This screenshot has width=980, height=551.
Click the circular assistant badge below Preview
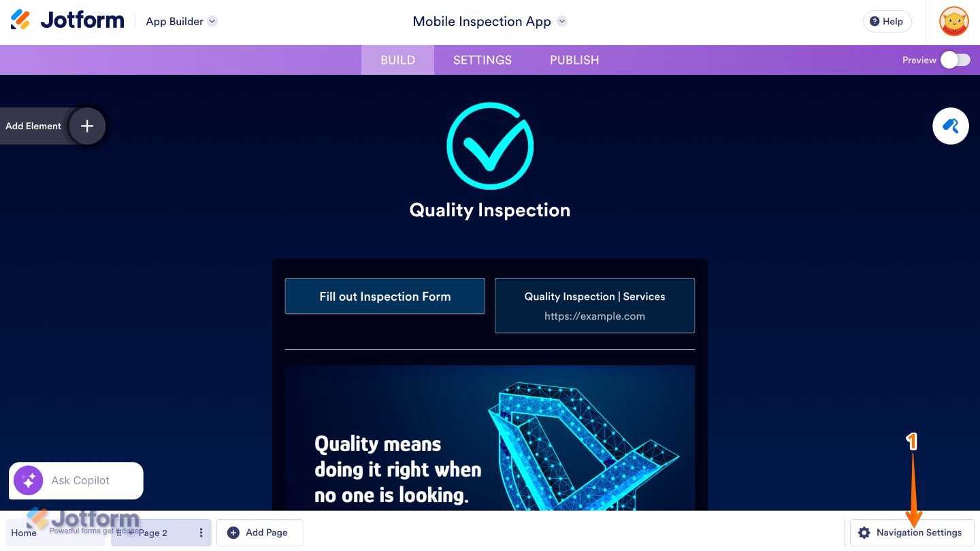pyautogui.click(x=951, y=126)
